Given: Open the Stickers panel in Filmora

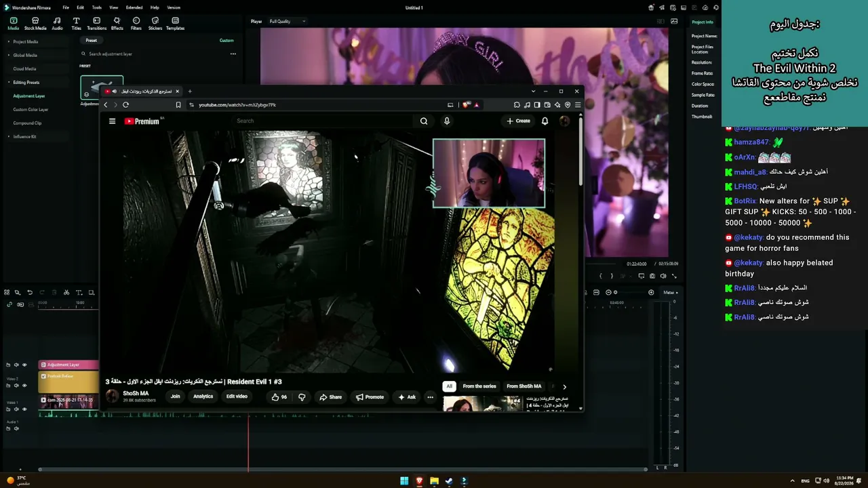Looking at the screenshot, I should (155, 24).
